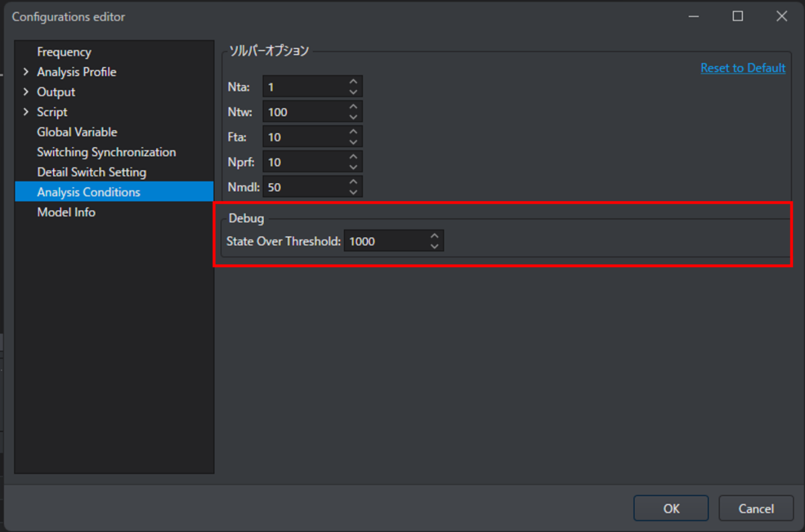The height and width of the screenshot is (532, 805).
Task: Expand the Analysis Profile tree node
Action: (x=26, y=72)
